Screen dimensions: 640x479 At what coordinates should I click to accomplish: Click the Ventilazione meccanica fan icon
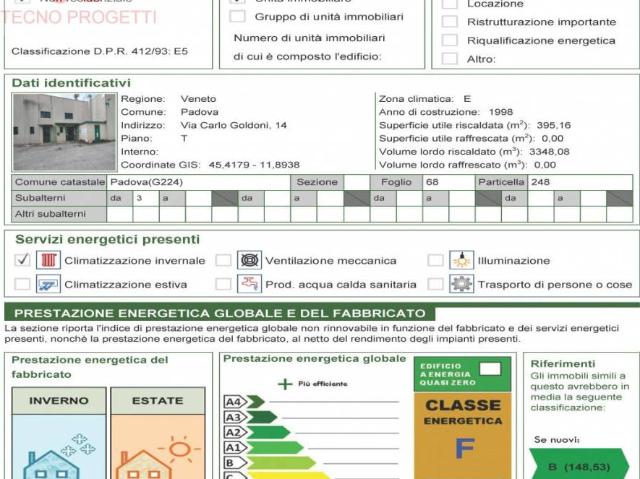click(249, 260)
